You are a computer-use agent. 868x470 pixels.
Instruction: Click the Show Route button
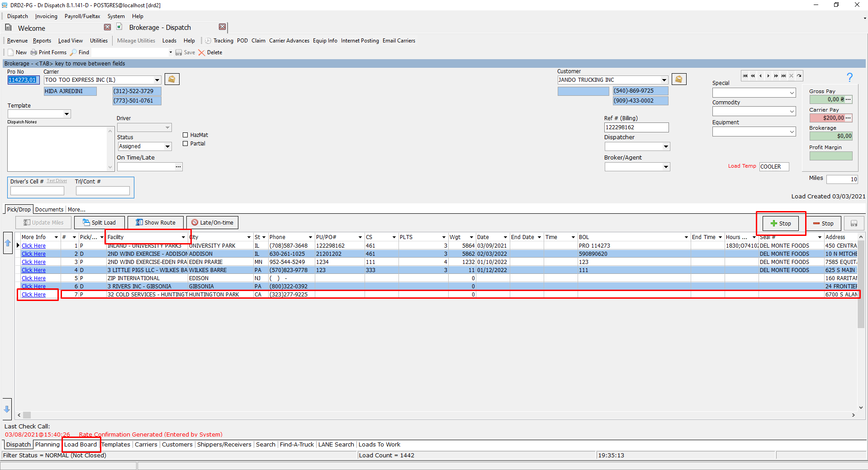pos(155,222)
